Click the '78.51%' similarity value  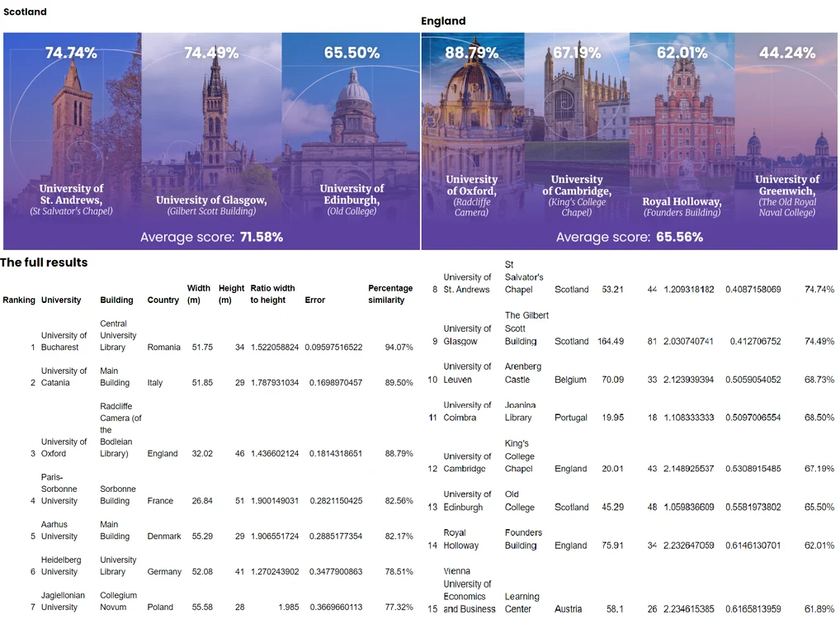click(x=399, y=572)
